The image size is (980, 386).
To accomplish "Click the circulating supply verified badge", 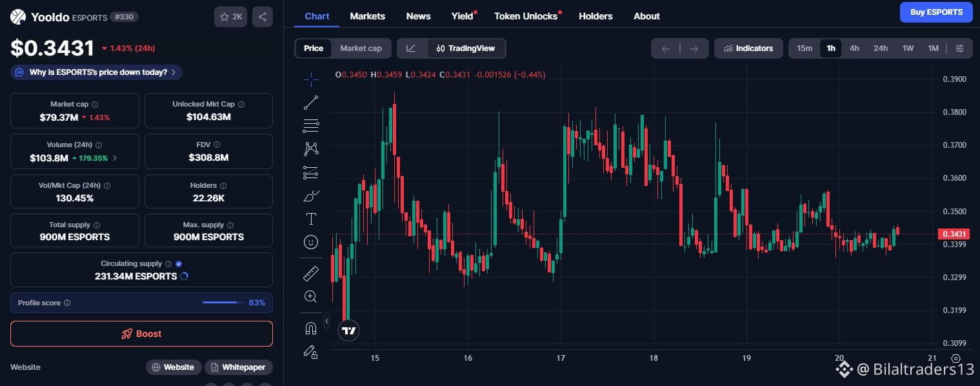I will tap(179, 264).
